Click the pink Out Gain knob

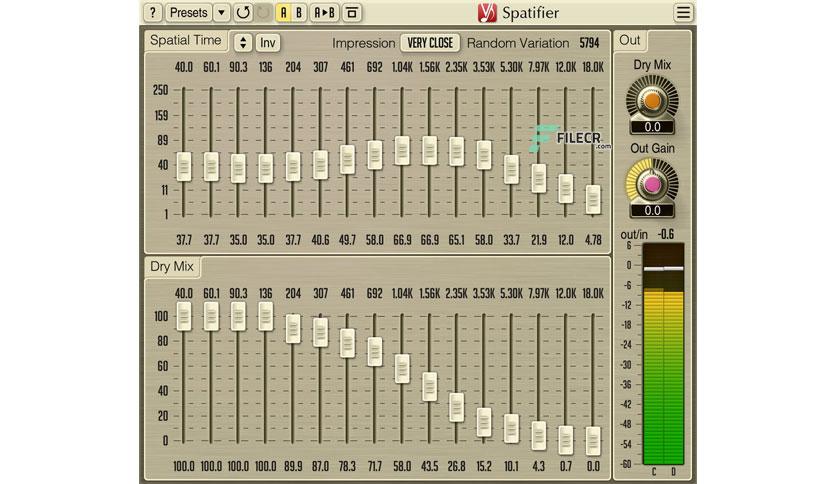pyautogui.click(x=652, y=184)
